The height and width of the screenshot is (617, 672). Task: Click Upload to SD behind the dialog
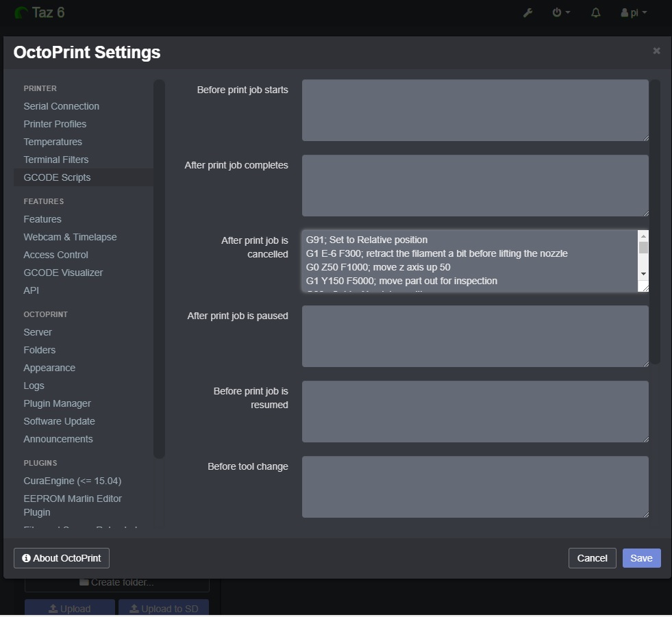pos(164,608)
